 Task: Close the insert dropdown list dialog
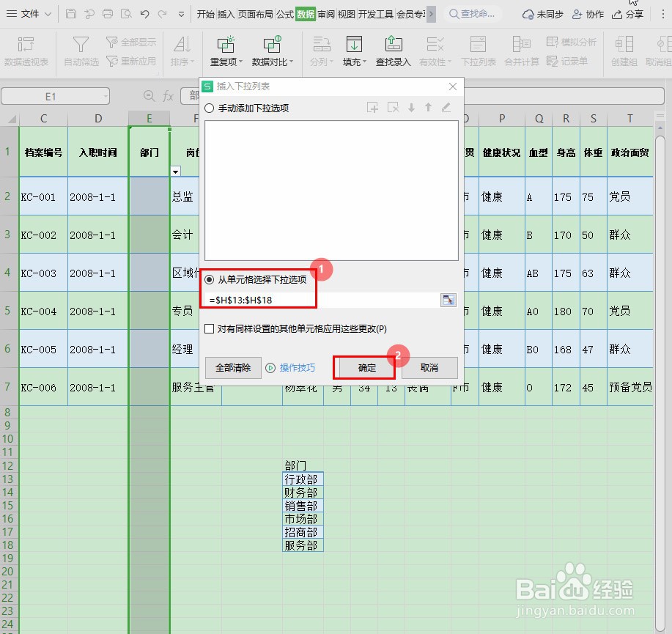tap(453, 86)
